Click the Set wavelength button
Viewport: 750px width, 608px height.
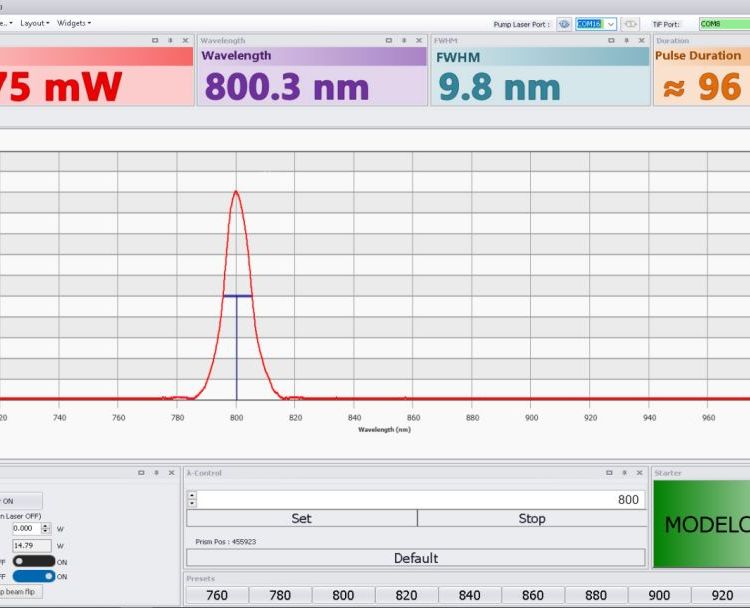pyautogui.click(x=302, y=519)
